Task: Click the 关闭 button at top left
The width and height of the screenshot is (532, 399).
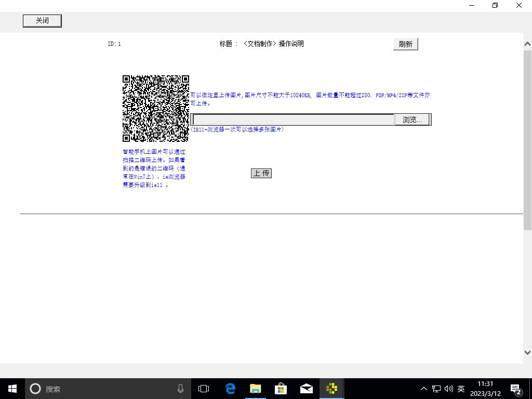Action: click(42, 21)
